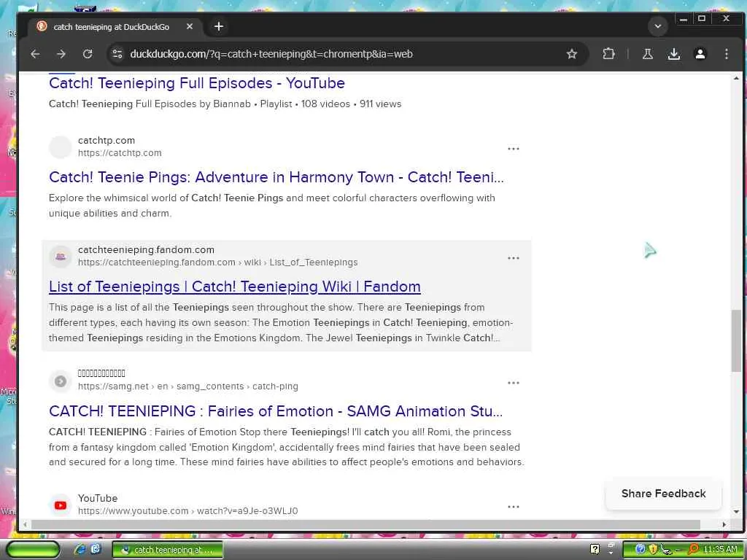
Task: Select the catch teenieping taskbar button
Action: click(167, 550)
